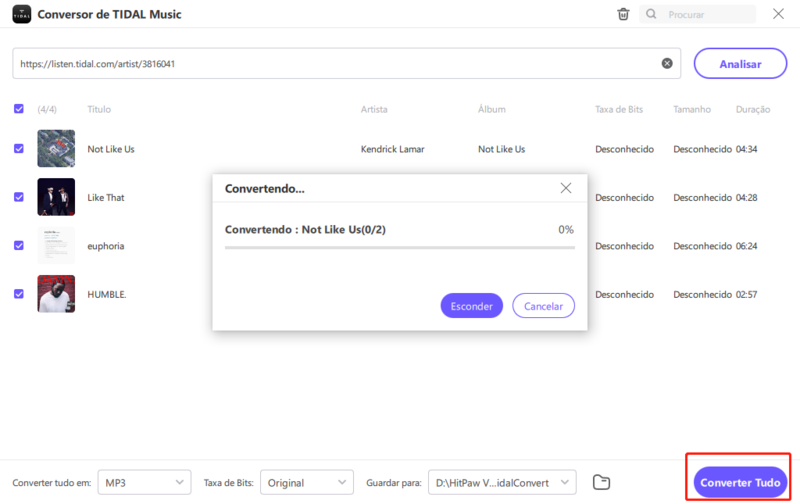Click the conversion progress bar
Image resolution: width=800 pixels, height=504 pixels.
399,247
